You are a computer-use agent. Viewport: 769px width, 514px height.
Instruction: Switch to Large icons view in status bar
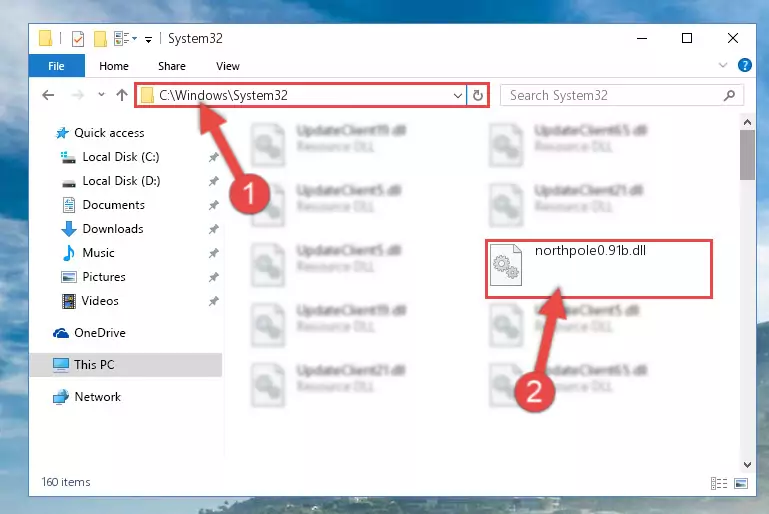coord(741,484)
